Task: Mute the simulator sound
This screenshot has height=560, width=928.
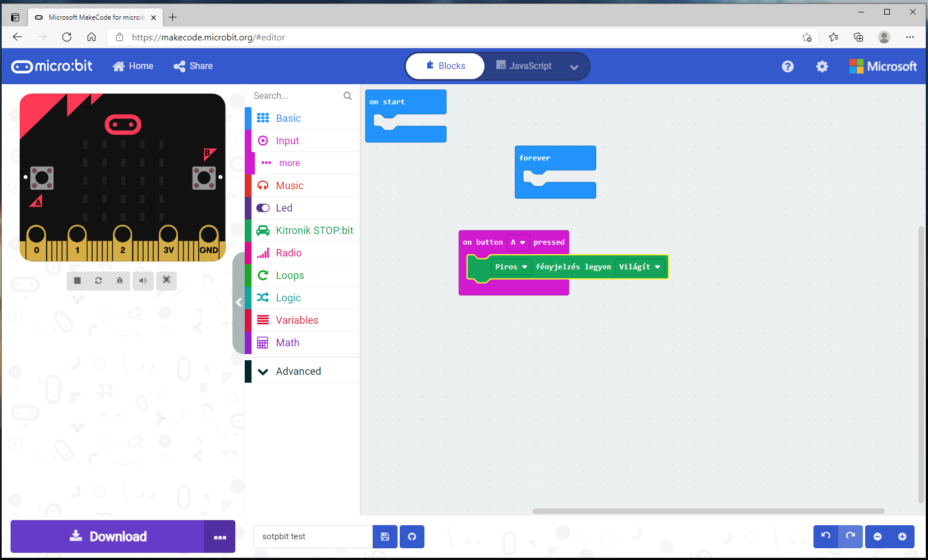Action: coord(143,281)
